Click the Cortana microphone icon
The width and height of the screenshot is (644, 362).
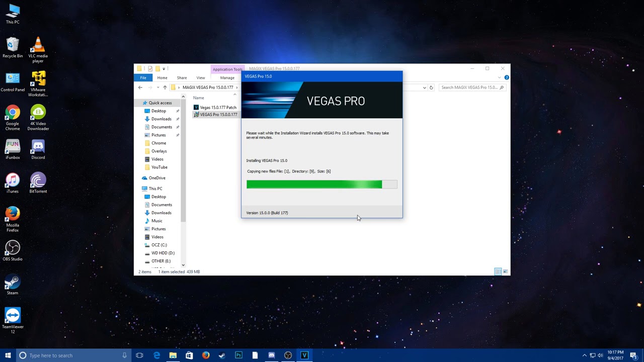pos(124,355)
